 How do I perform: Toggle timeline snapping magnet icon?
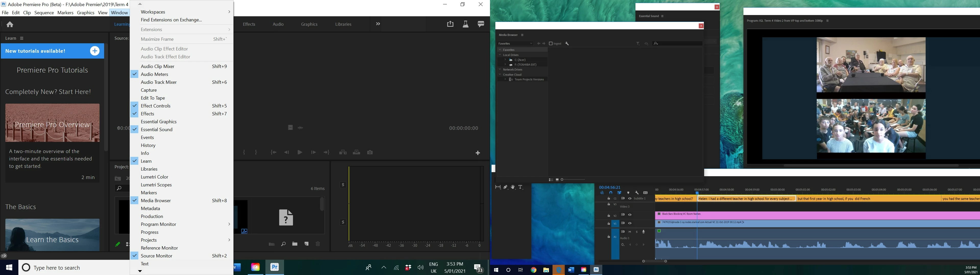pyautogui.click(x=611, y=193)
